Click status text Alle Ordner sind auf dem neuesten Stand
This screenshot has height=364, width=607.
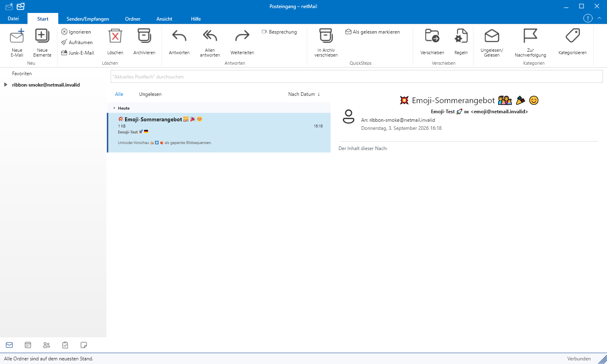49,359
